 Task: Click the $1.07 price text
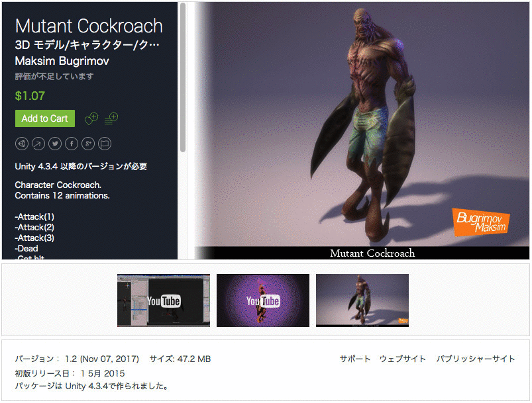tap(30, 96)
